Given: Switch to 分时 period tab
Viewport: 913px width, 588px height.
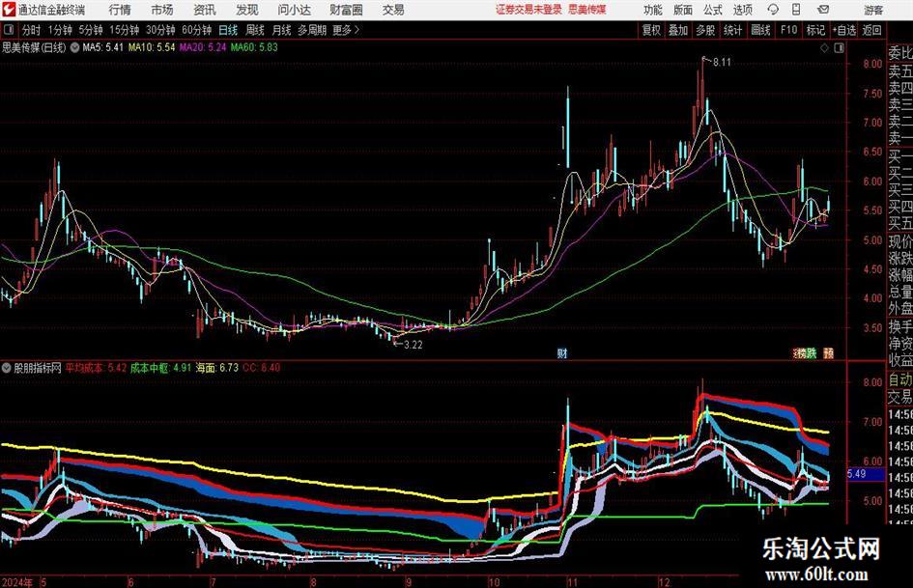Looking at the screenshot, I should 32,30.
